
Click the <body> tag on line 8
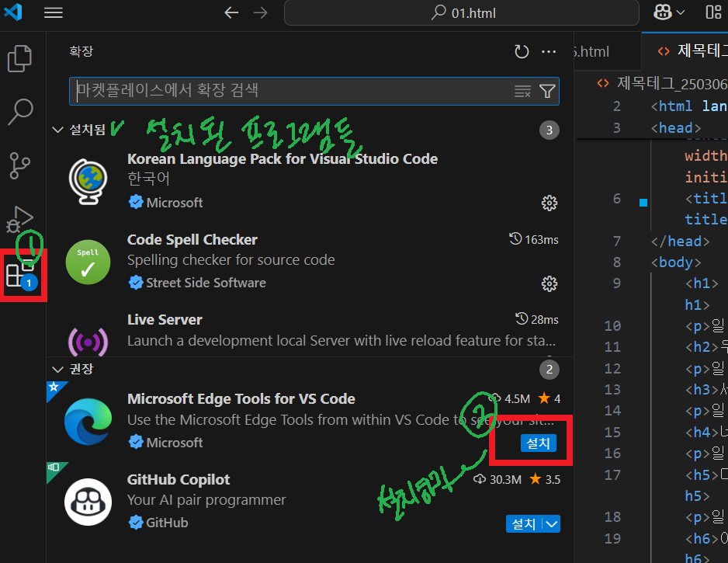pyautogui.click(x=675, y=262)
